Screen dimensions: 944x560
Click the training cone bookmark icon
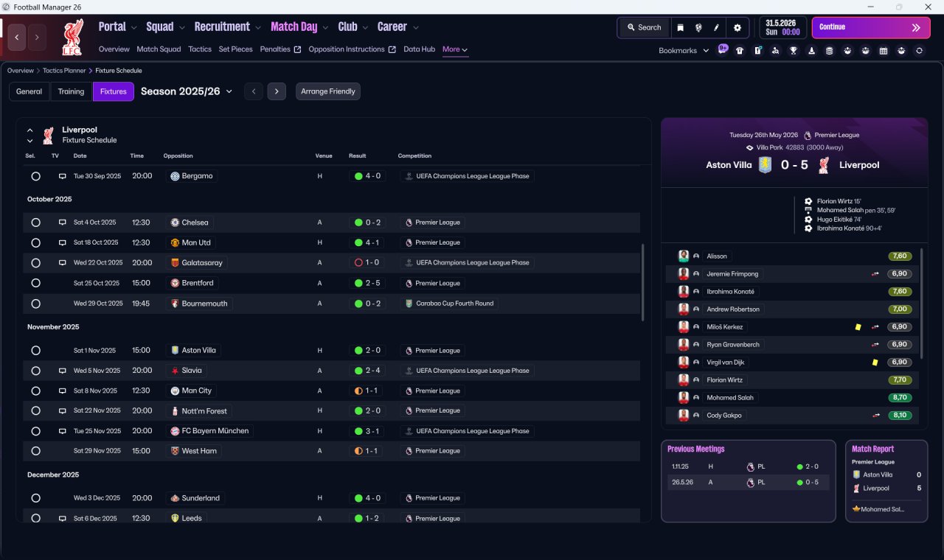[811, 51]
